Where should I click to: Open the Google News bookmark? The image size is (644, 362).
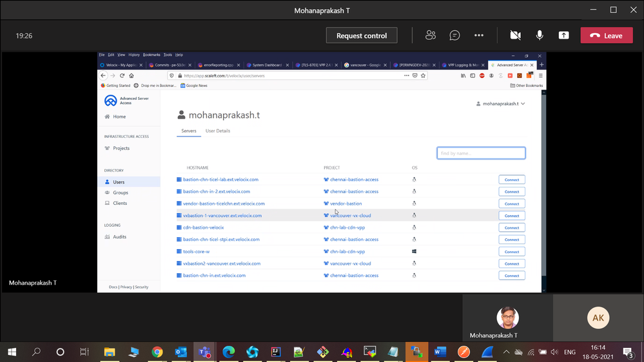coord(194,86)
